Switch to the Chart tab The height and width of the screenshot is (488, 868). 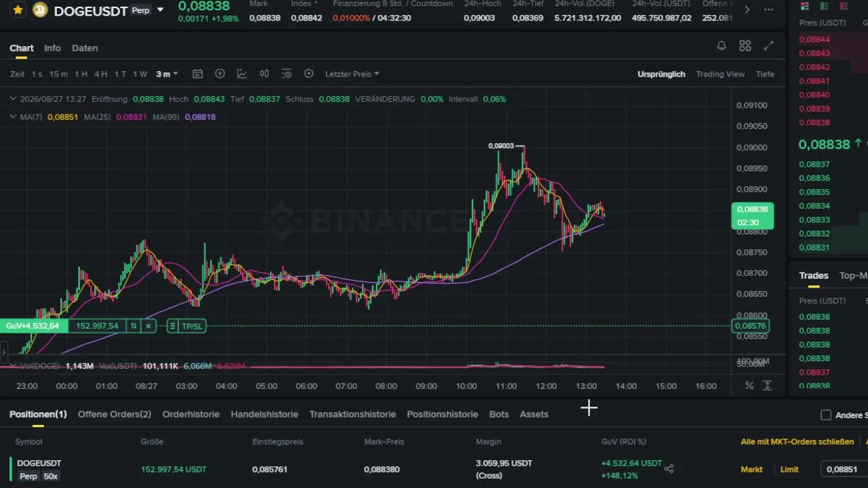pos(21,48)
